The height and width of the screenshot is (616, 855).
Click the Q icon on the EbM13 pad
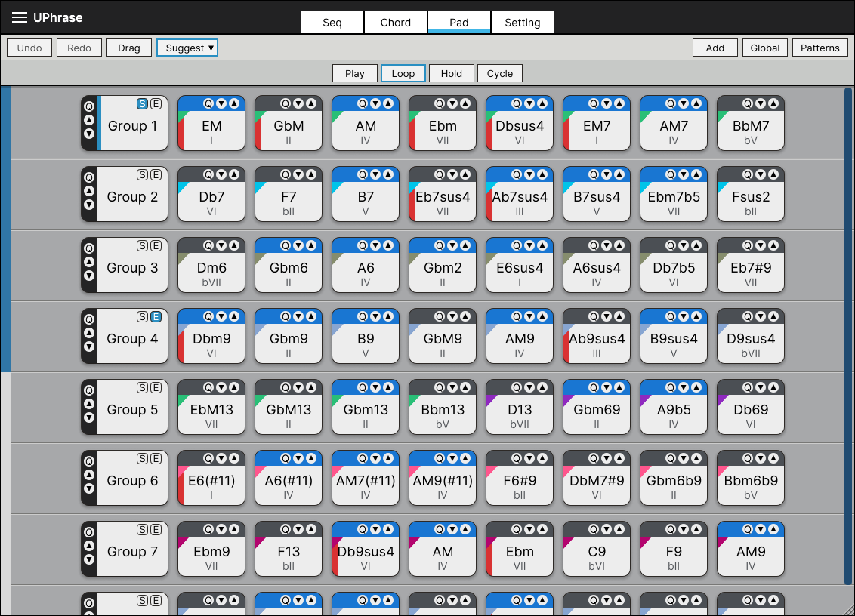click(208, 387)
